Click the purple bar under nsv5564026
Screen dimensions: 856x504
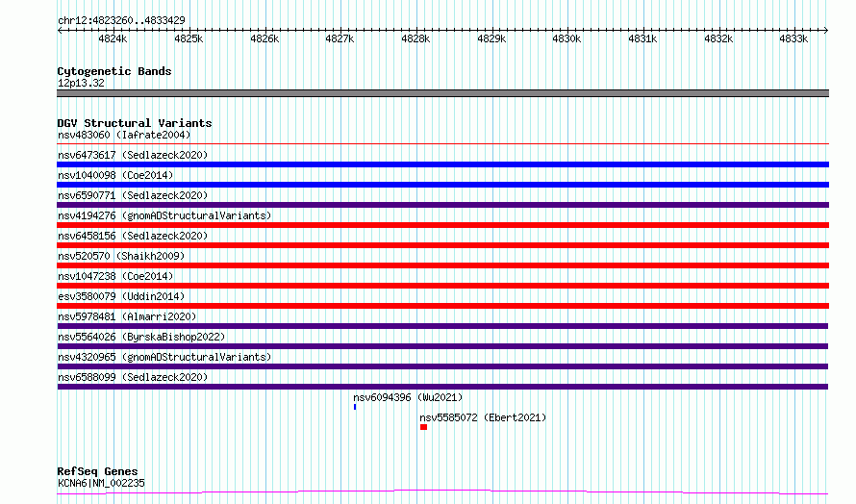click(x=442, y=346)
